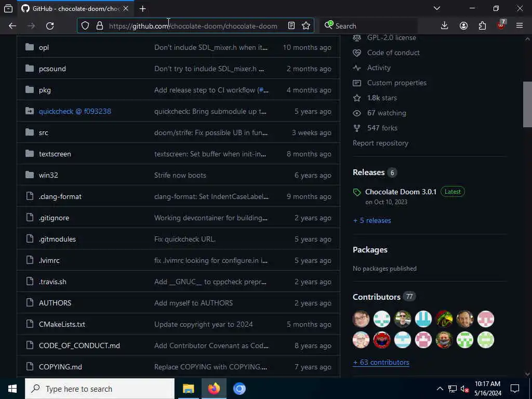View the 67 watching list
This screenshot has height=399, width=532.
click(x=387, y=113)
